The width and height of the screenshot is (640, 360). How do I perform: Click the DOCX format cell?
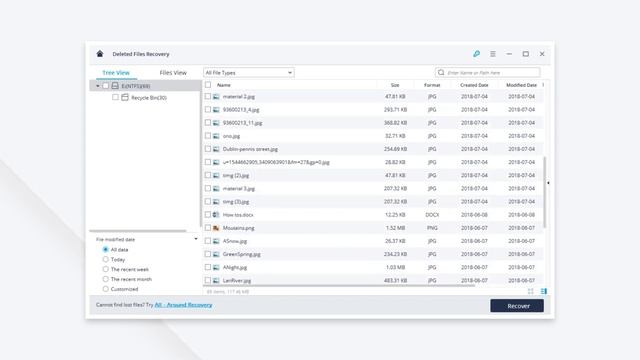(x=432, y=214)
